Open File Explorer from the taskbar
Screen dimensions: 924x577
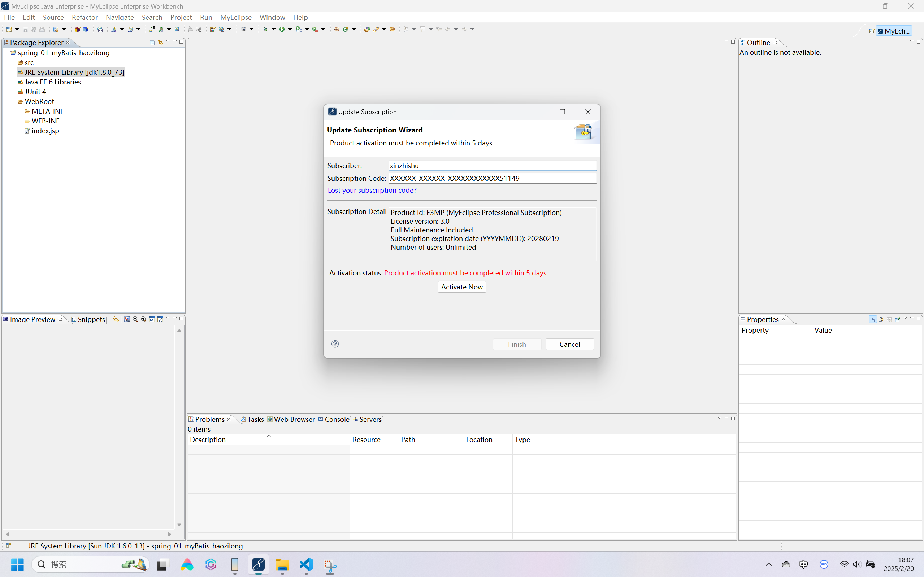click(283, 564)
